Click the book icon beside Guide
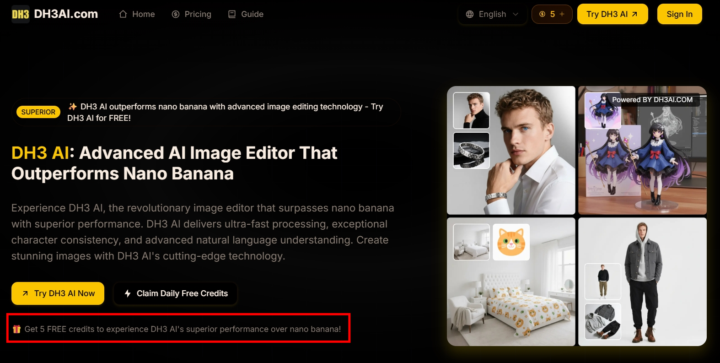 [x=232, y=14]
